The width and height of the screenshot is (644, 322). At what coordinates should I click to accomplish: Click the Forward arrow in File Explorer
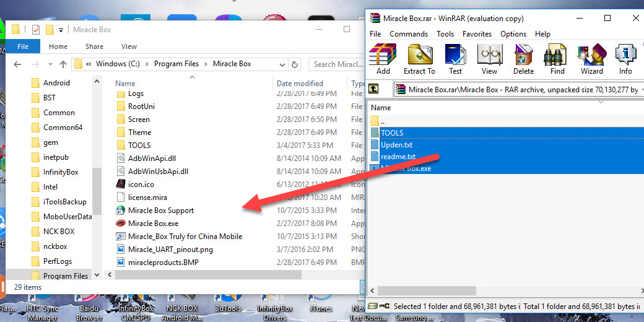pyautogui.click(x=36, y=64)
